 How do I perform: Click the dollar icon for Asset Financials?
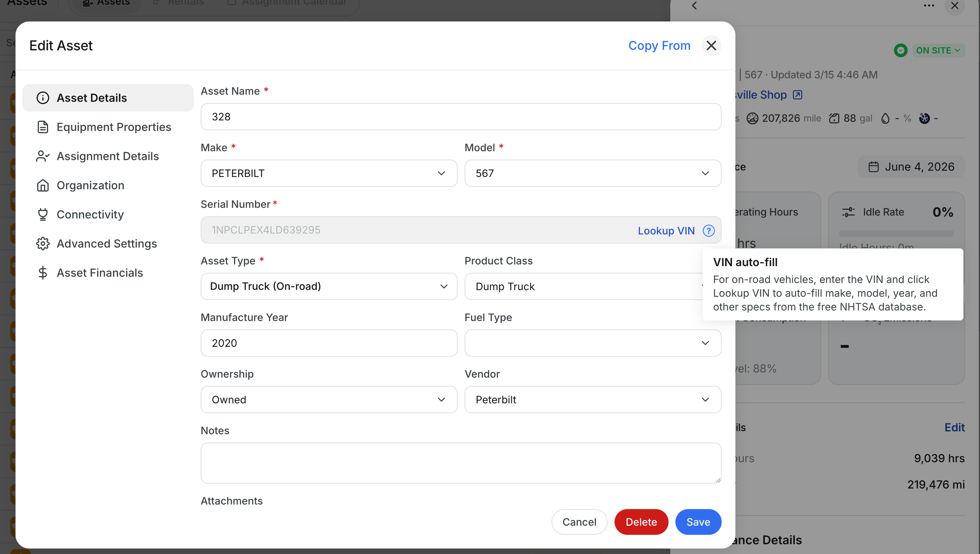tap(43, 273)
